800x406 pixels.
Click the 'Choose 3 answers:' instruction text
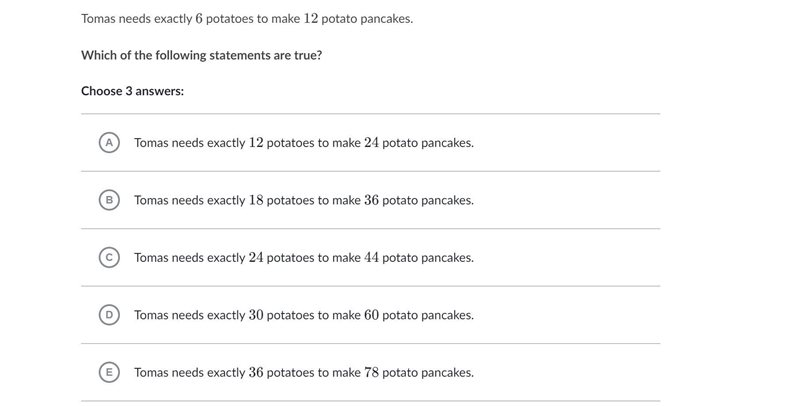coord(133,91)
